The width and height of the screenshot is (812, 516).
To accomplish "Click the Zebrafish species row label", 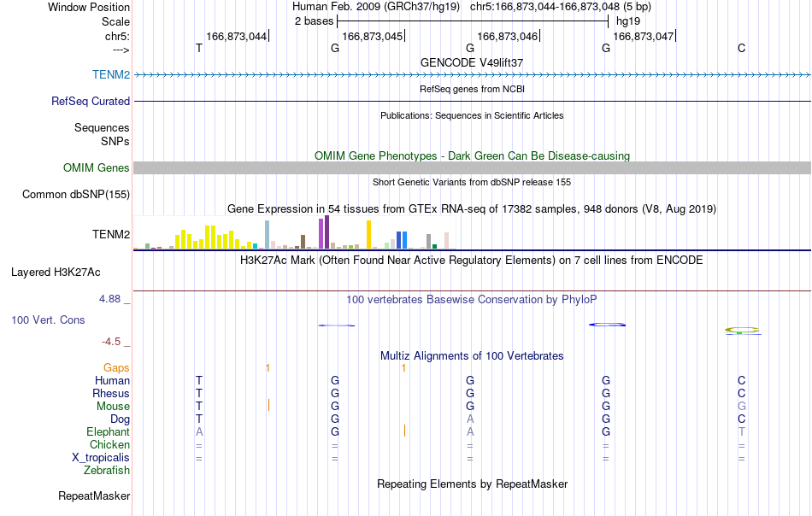I will coord(107,470).
